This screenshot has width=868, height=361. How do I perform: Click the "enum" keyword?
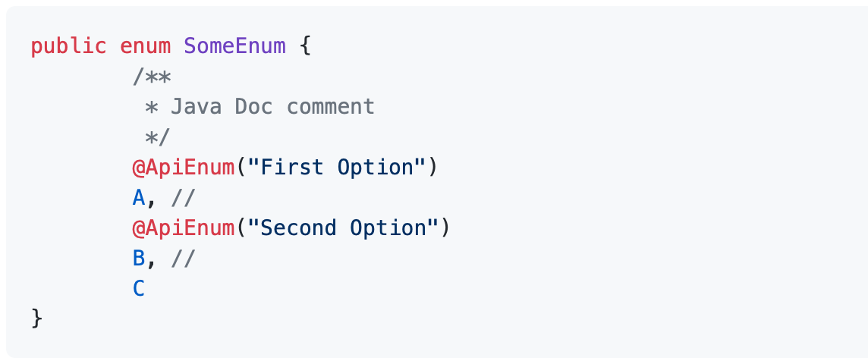[x=145, y=46]
